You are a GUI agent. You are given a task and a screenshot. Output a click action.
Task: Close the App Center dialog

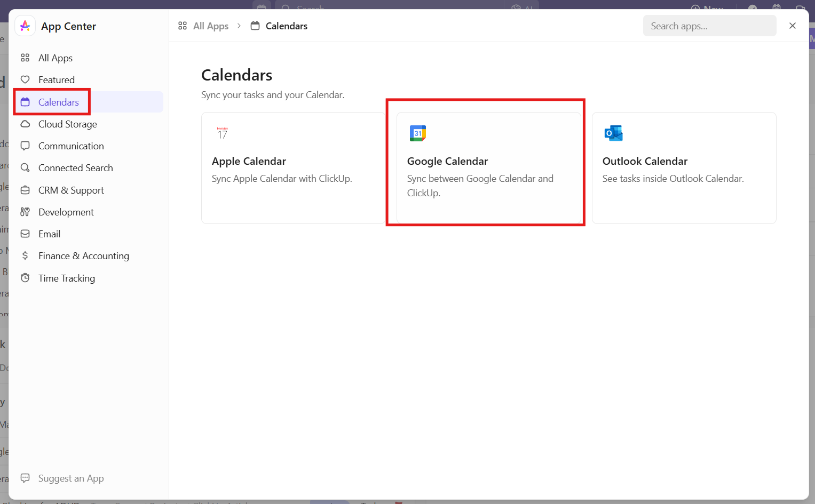792,26
